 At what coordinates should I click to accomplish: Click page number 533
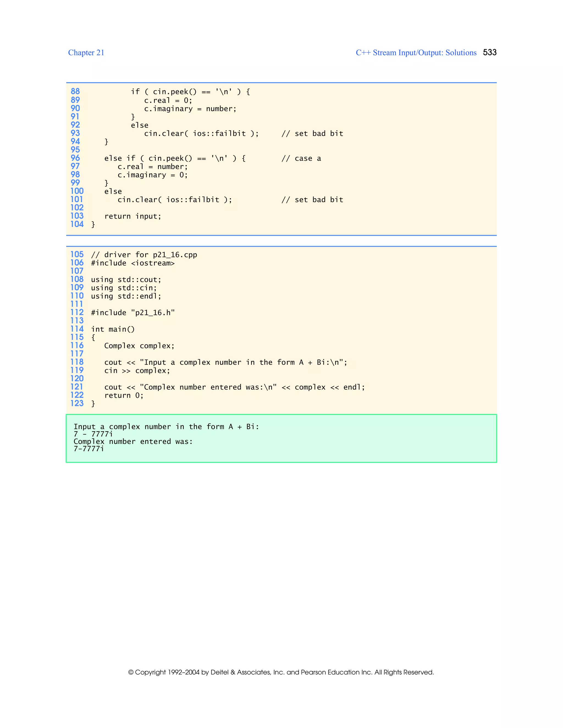[x=490, y=52]
